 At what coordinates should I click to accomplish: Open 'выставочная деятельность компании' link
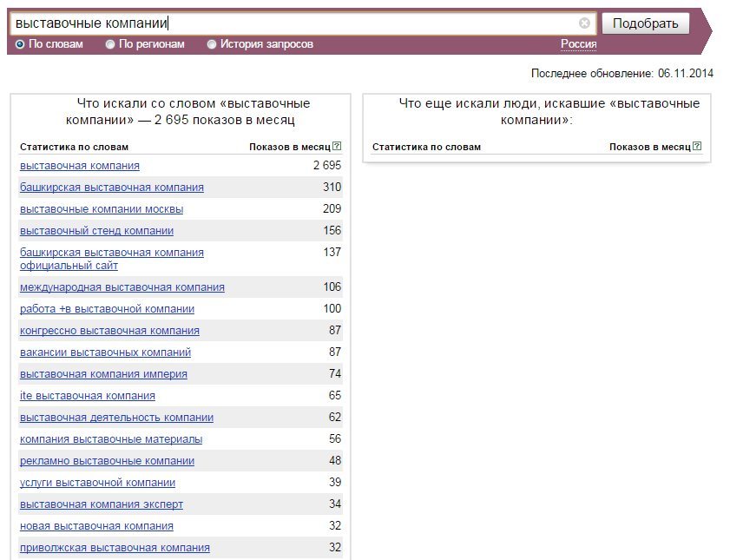[116, 417]
